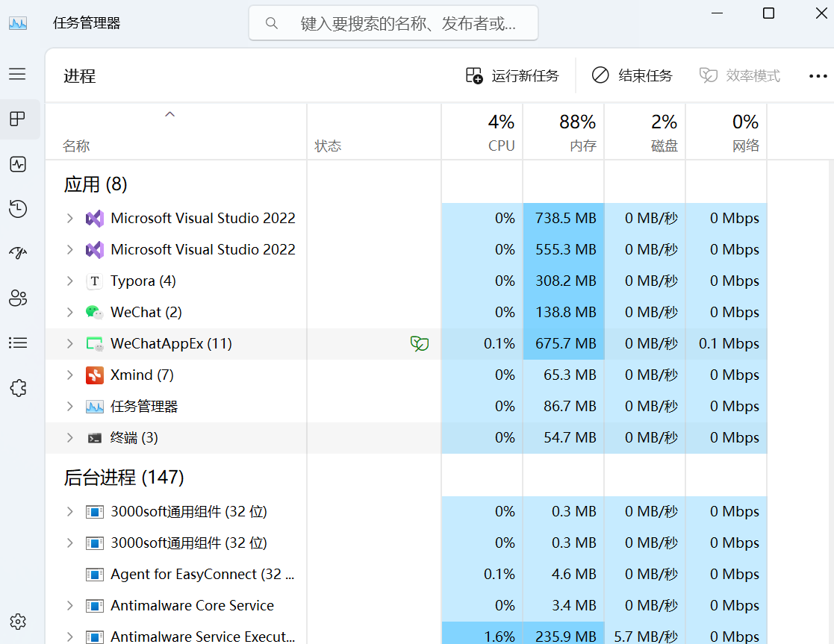Click the 4.6 MB memory value
This screenshot has height=644, width=834.
point(574,575)
